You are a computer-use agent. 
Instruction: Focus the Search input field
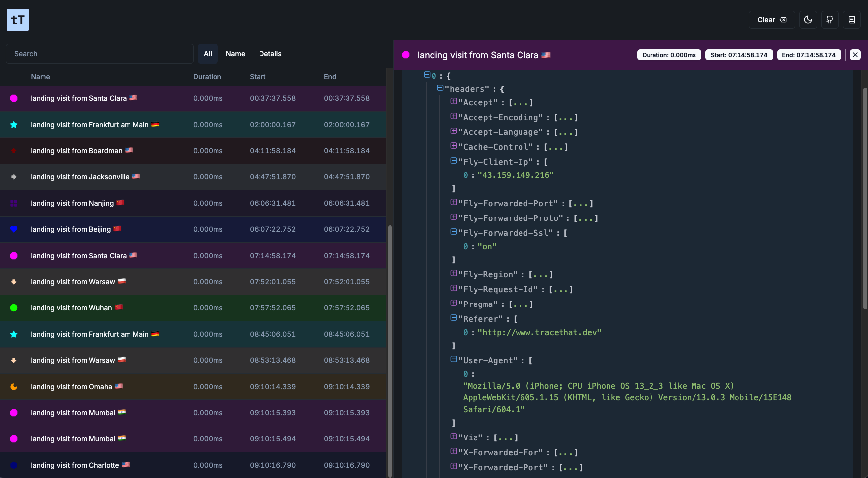(x=100, y=54)
